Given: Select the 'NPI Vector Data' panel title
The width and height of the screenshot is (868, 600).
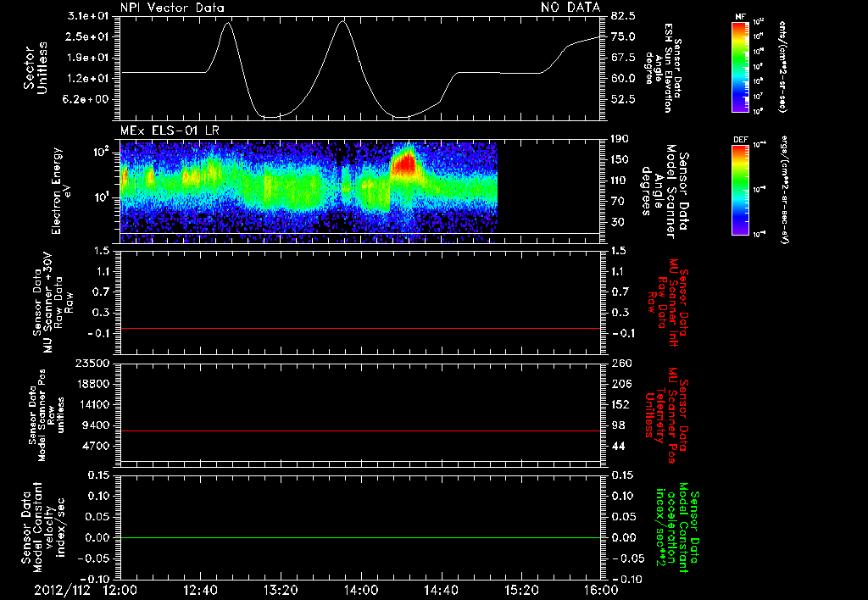Looking at the screenshot, I should 173,8.
